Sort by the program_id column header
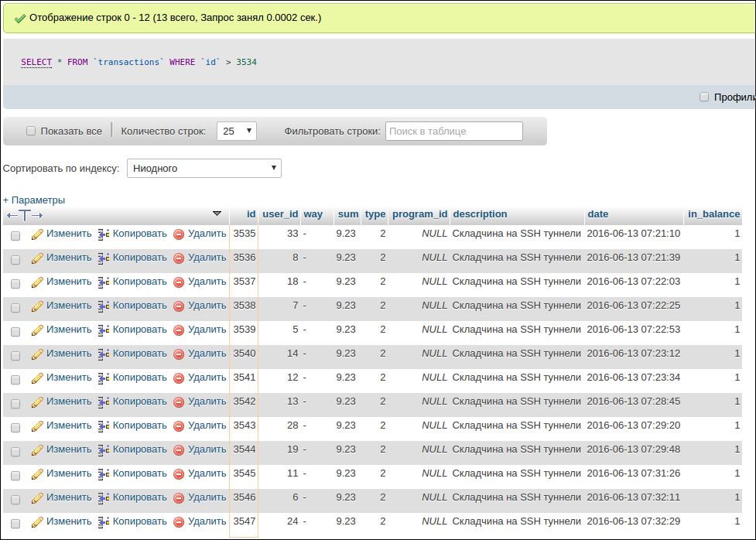756x540 pixels. tap(420, 214)
